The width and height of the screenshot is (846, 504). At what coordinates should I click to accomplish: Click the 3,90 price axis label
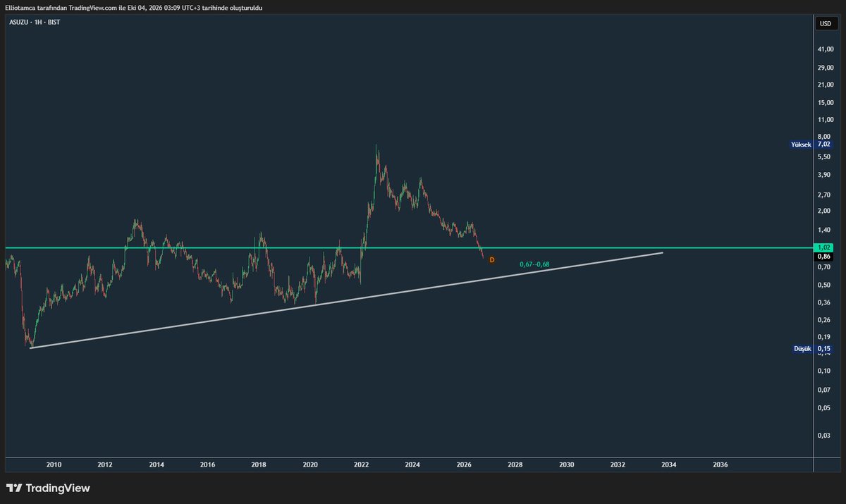pos(824,174)
